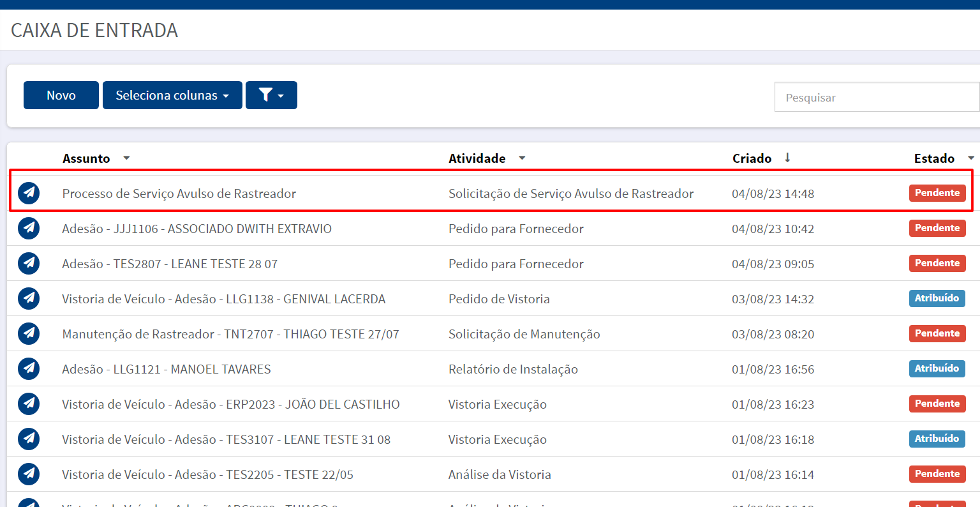Focus the Pesquisar search field
The width and height of the screenshot is (980, 507).
(877, 97)
